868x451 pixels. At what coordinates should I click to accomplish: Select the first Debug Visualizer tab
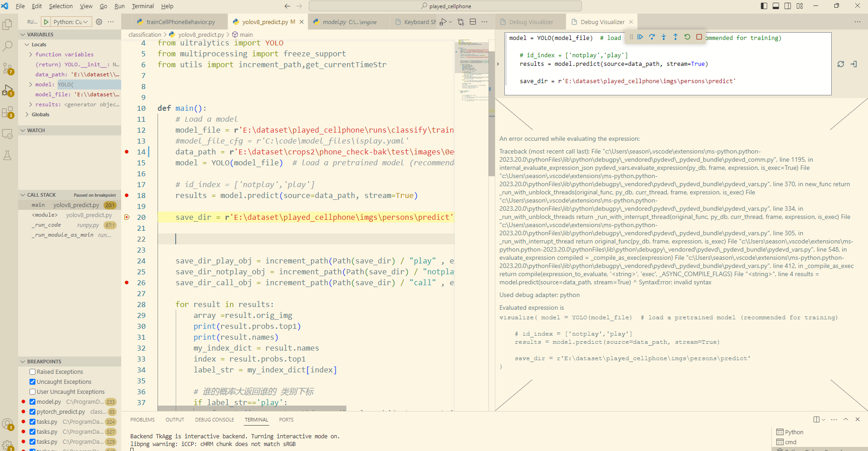tap(531, 22)
